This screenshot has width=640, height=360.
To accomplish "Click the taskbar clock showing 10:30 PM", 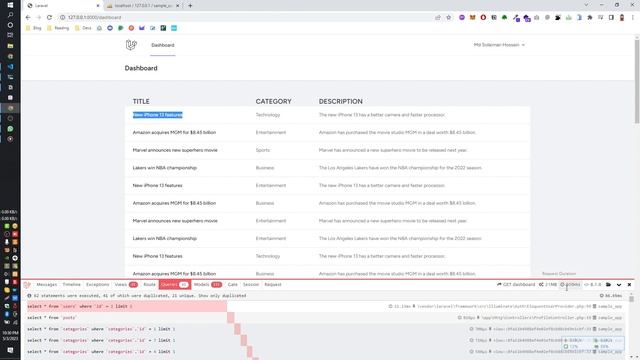I will click(x=10, y=336).
